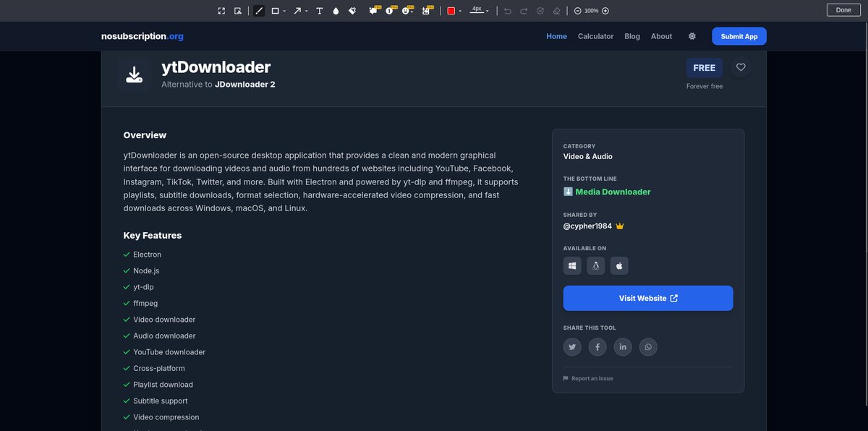The width and height of the screenshot is (868, 431).
Task: Open the Blog page
Action: (x=632, y=36)
